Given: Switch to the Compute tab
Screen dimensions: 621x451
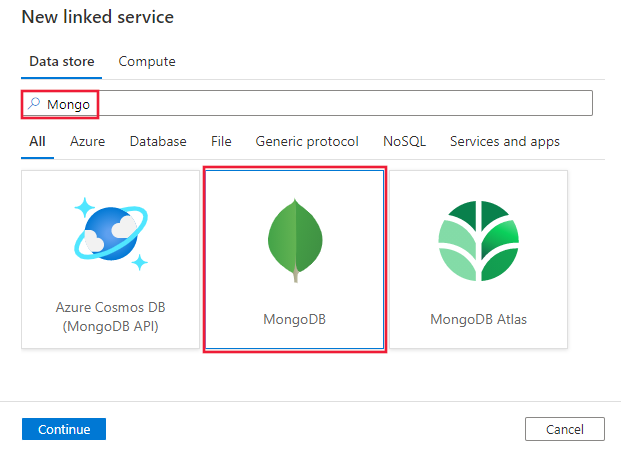Looking at the screenshot, I should [147, 61].
